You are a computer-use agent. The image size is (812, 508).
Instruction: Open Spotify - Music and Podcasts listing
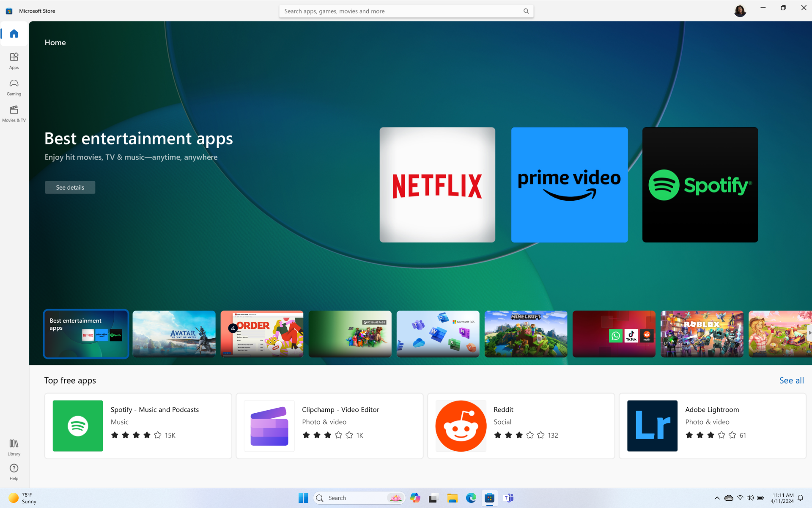click(x=138, y=426)
